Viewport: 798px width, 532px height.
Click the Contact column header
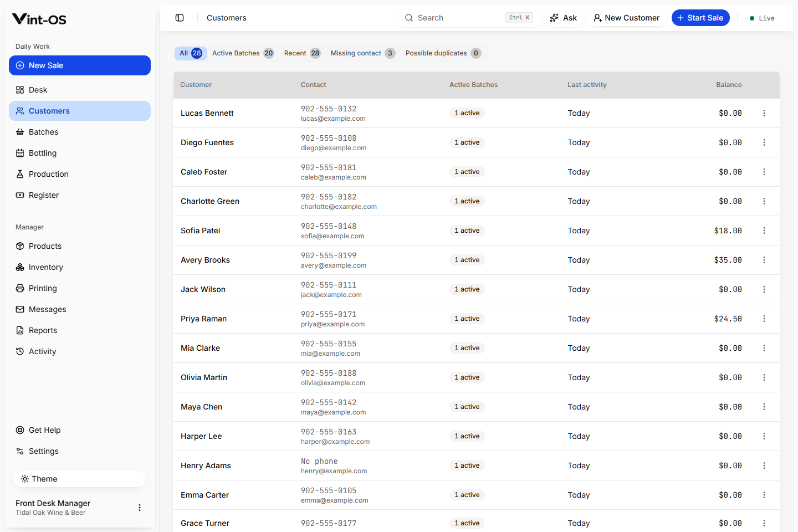pos(313,85)
